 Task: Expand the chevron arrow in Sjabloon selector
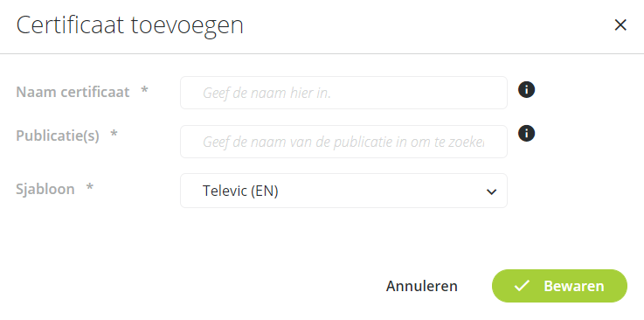[x=491, y=191]
